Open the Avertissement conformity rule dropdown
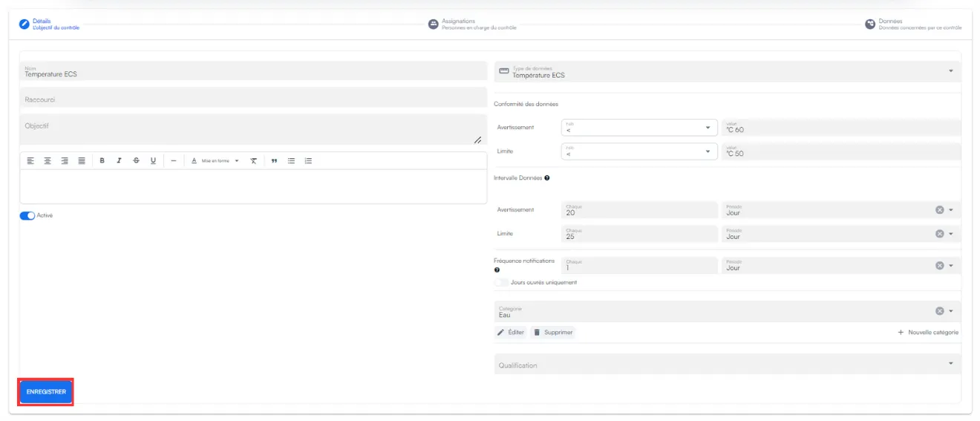 point(639,128)
